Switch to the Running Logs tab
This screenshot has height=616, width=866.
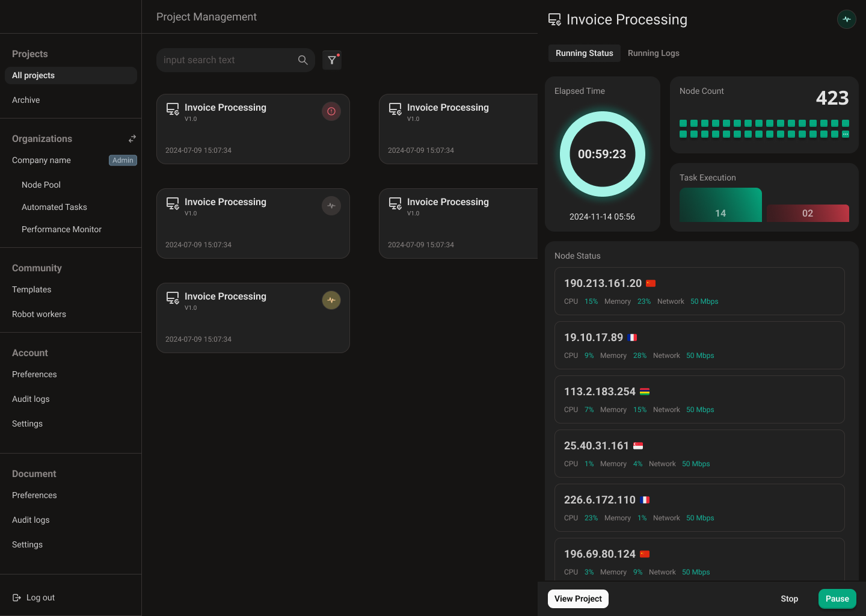[653, 53]
